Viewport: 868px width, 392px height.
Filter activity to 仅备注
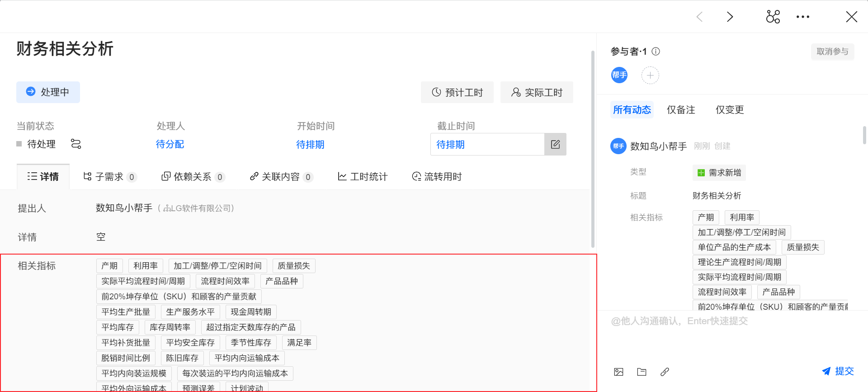pyautogui.click(x=681, y=110)
